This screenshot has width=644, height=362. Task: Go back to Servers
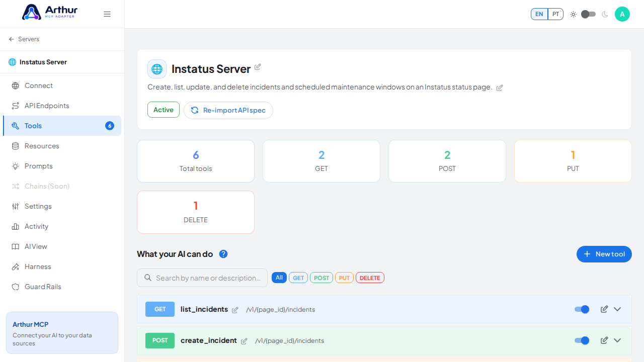[24, 39]
